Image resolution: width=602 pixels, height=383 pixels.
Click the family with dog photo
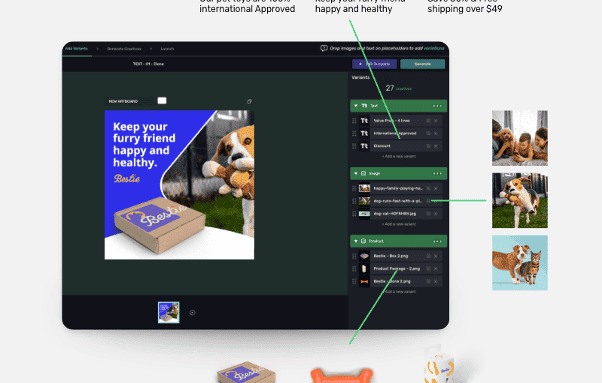(x=520, y=138)
